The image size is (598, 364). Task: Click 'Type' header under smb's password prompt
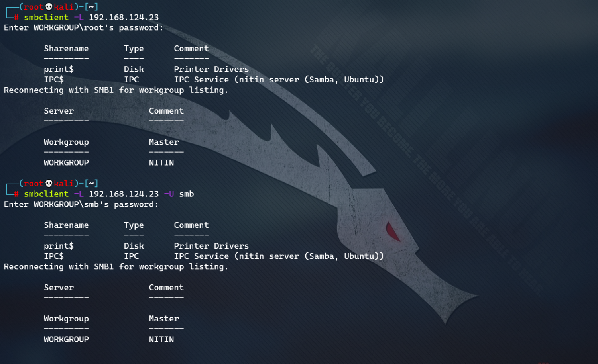134,225
